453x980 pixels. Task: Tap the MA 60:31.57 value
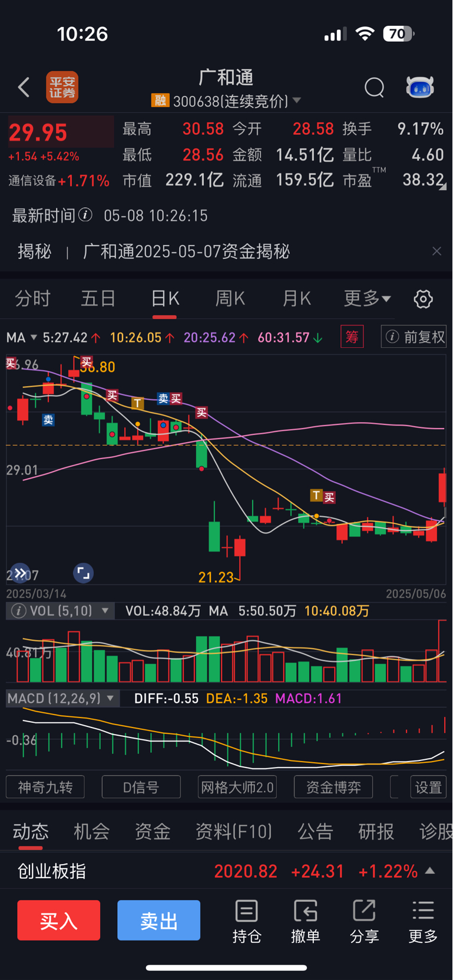click(284, 337)
